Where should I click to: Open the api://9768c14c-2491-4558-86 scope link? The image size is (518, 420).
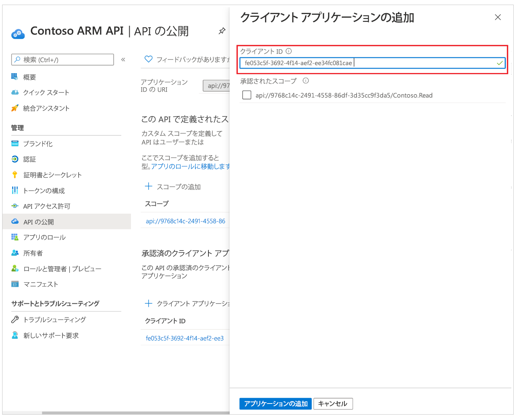(185, 221)
